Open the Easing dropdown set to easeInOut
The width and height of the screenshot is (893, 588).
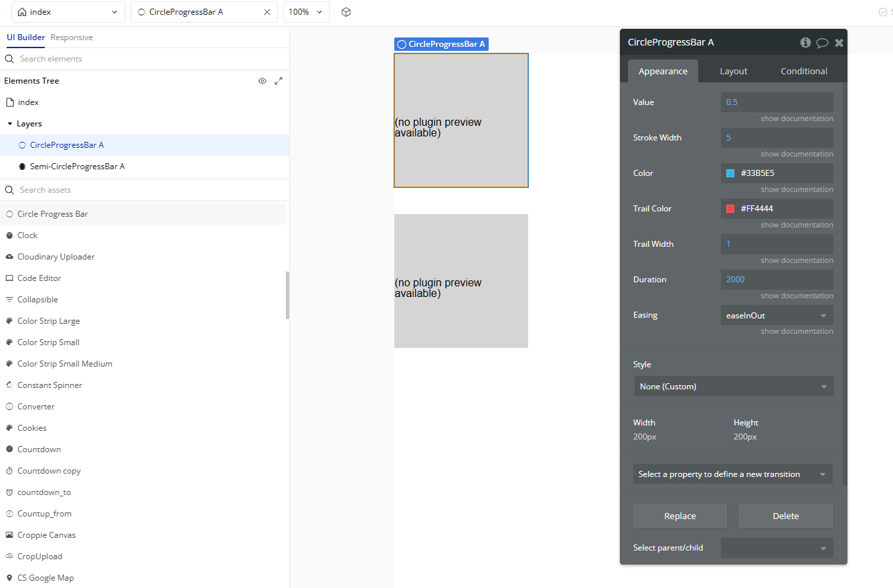click(x=777, y=315)
